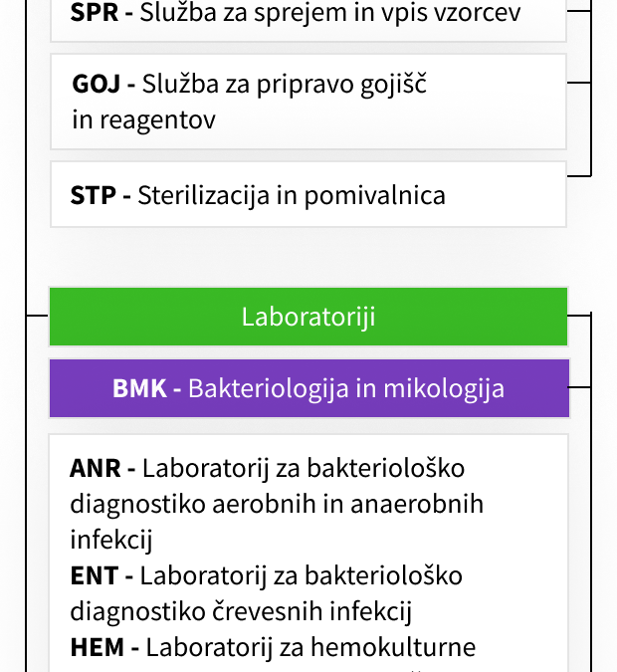Click 'diagnostiko črevesnih infekcij' text

pos(241,611)
